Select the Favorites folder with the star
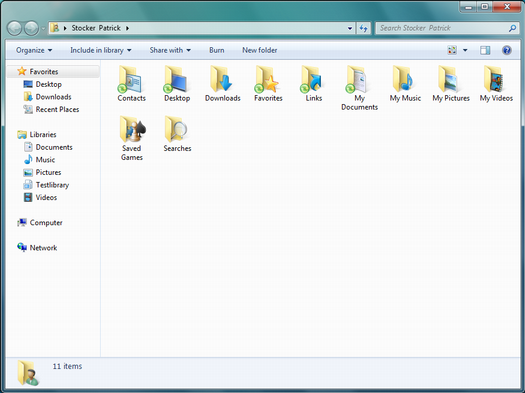The width and height of the screenshot is (525, 393). pyautogui.click(x=268, y=84)
